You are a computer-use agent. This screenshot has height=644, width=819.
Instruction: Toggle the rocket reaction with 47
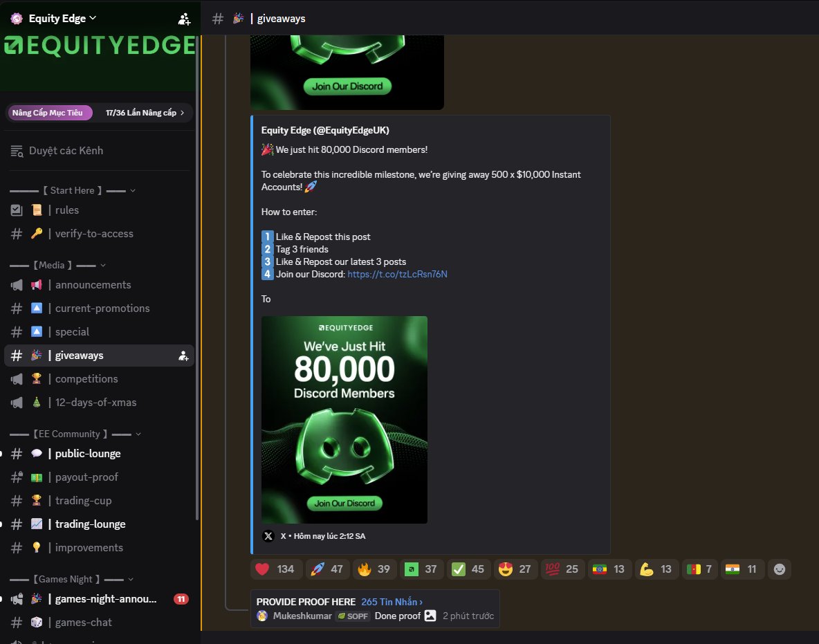(326, 569)
